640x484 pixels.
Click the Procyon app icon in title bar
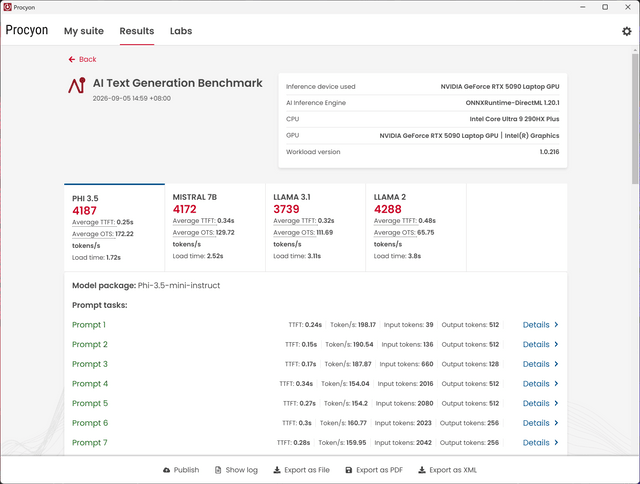click(x=7, y=7)
